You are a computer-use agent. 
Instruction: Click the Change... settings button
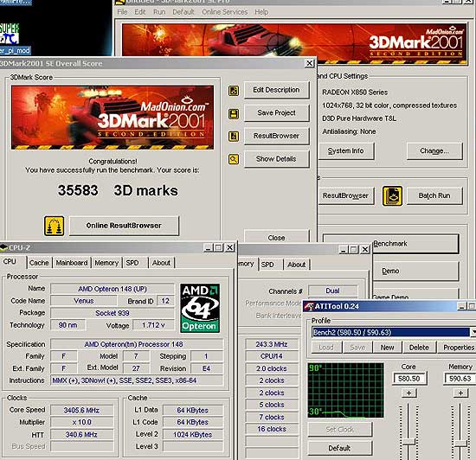[x=434, y=150]
